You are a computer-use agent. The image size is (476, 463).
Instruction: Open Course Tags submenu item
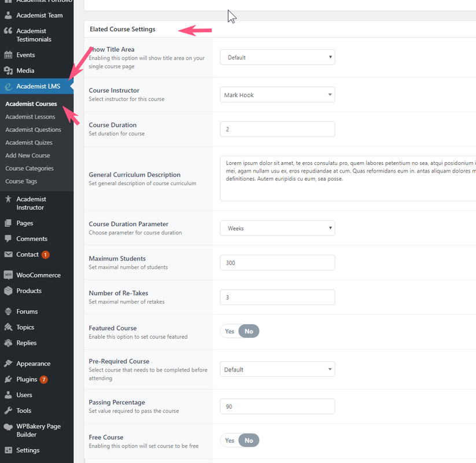point(21,181)
